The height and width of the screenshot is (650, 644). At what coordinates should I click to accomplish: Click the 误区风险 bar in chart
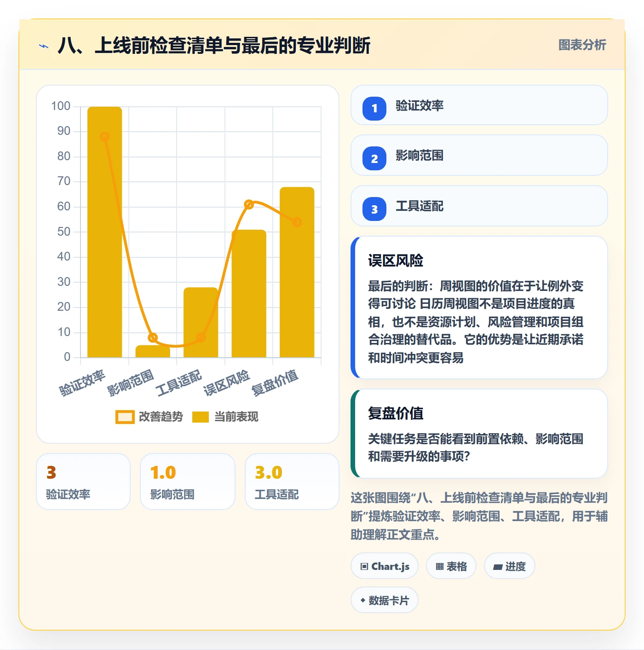click(249, 293)
